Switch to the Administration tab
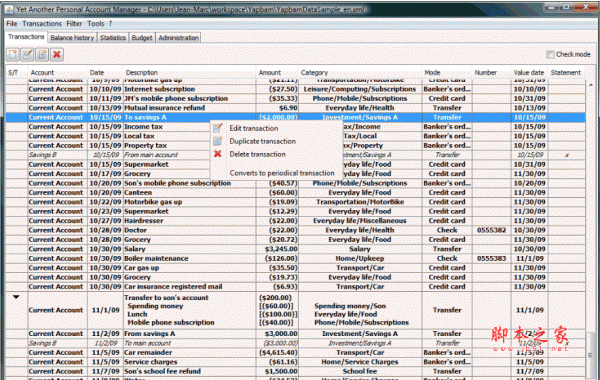Viewport: 600px width, 380px height. point(178,38)
